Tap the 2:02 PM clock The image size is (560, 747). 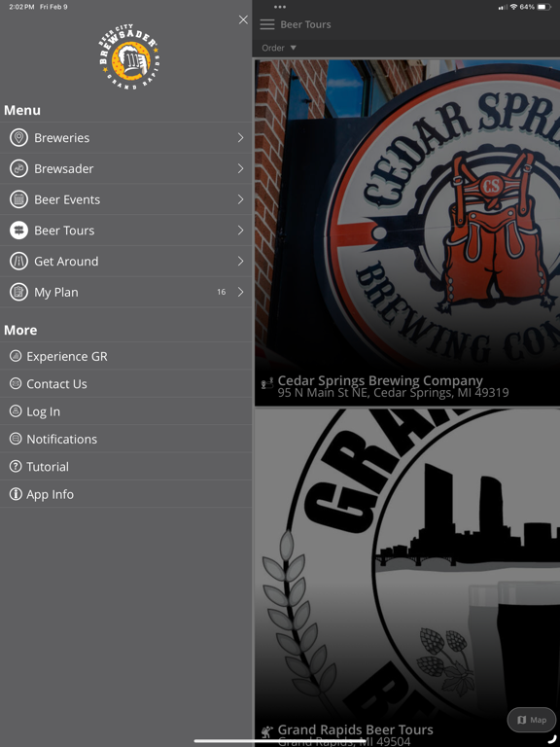click(21, 7)
